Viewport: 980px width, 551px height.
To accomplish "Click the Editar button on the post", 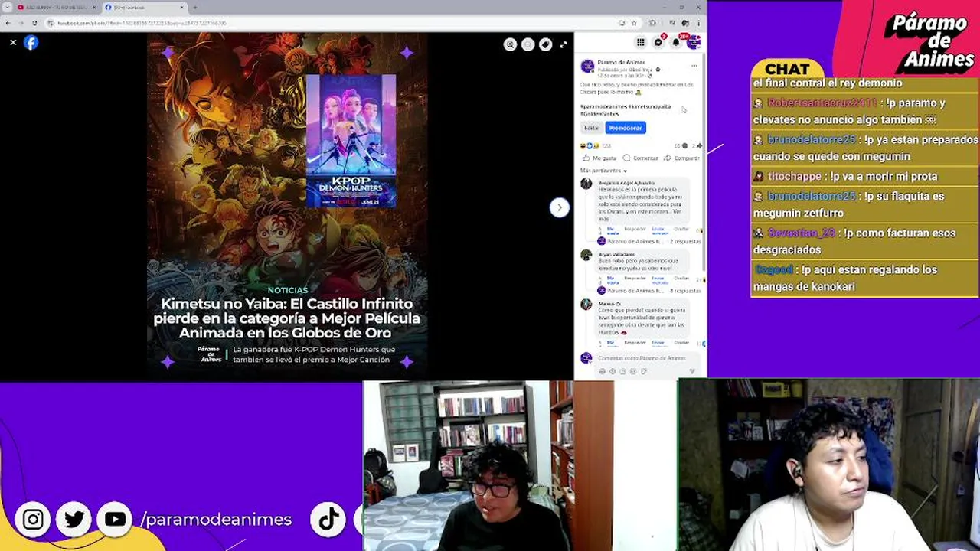I will 591,128.
